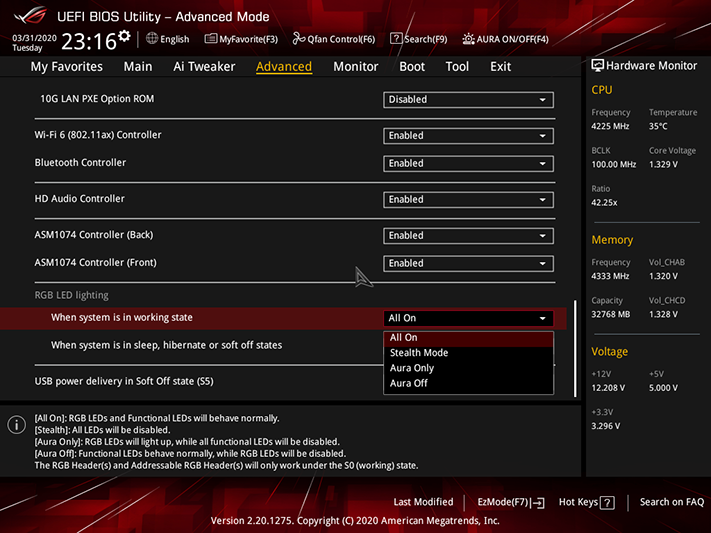Image resolution: width=711 pixels, height=533 pixels.
Task: Switch to the Boot tab
Action: click(412, 67)
